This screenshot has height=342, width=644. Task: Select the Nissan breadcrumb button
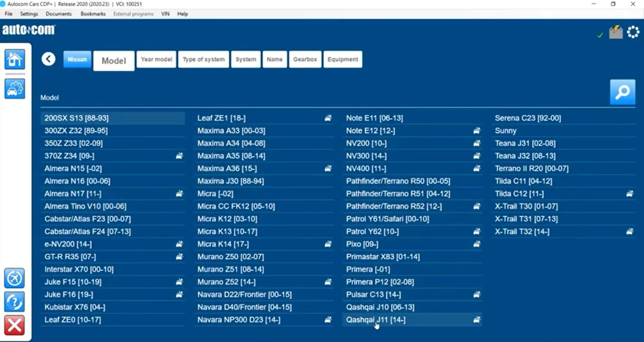(77, 59)
